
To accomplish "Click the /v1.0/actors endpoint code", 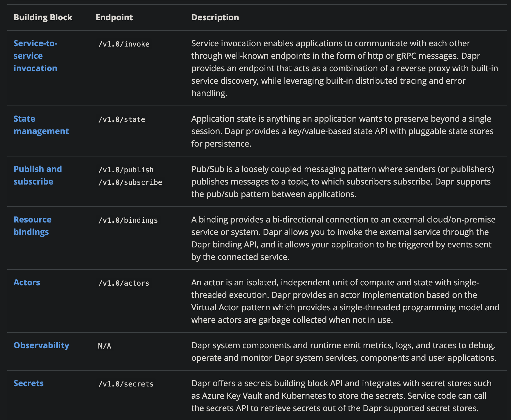I will click(x=124, y=283).
